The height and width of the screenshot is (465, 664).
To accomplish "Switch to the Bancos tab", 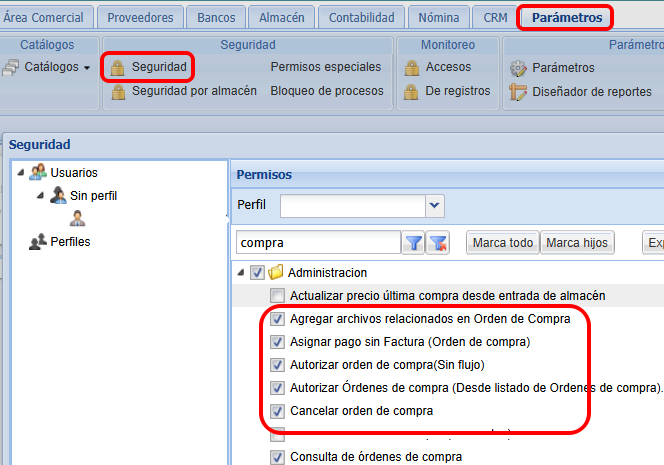I will pos(216,18).
